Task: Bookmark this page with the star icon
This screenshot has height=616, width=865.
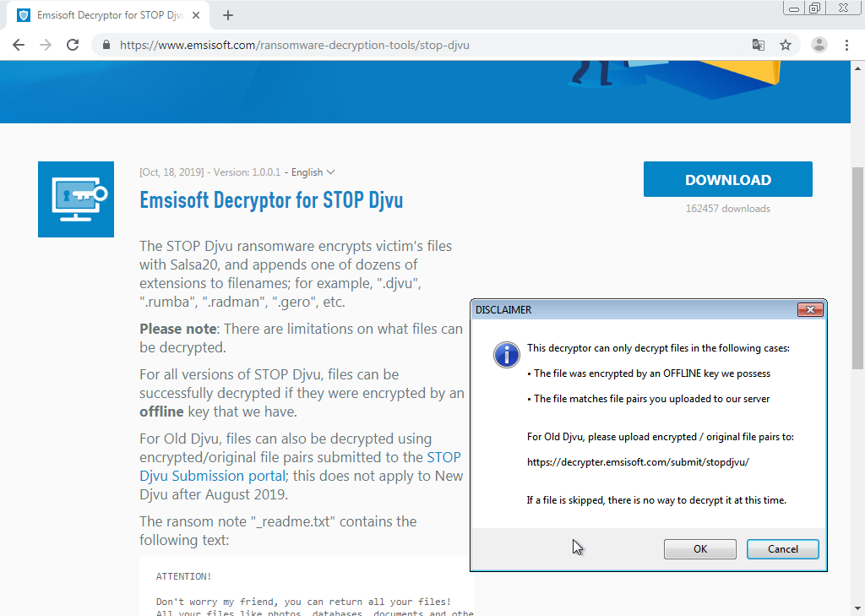Action: coord(786,45)
